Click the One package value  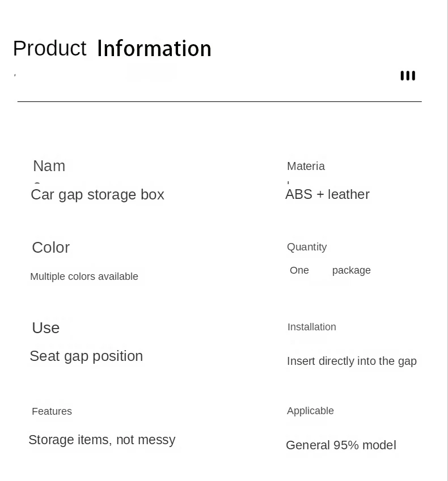click(x=330, y=270)
